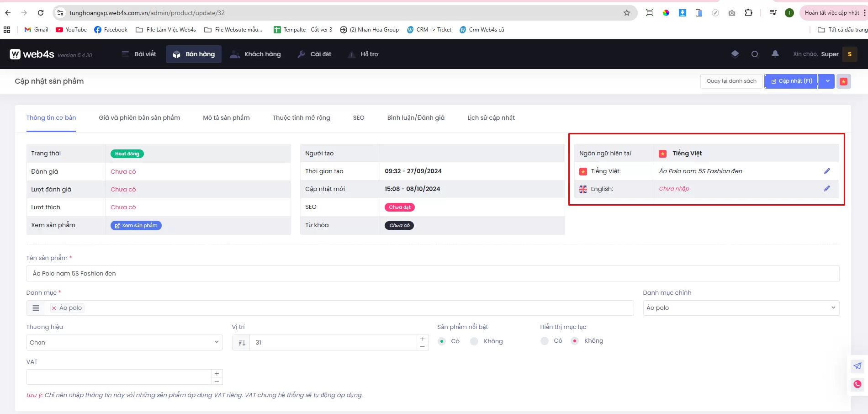Open the Khách hàng menu
This screenshot has height=414, width=868.
click(256, 54)
